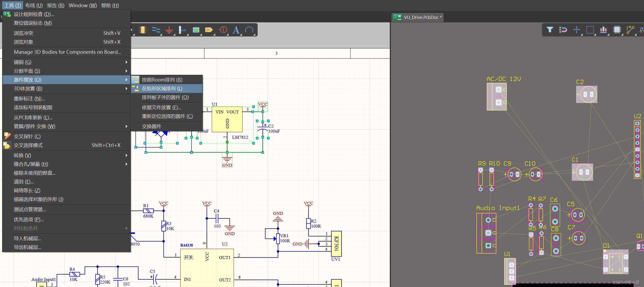Expand the 器件摆放 (O) submenu
644x287 pixels.
(x=67, y=80)
